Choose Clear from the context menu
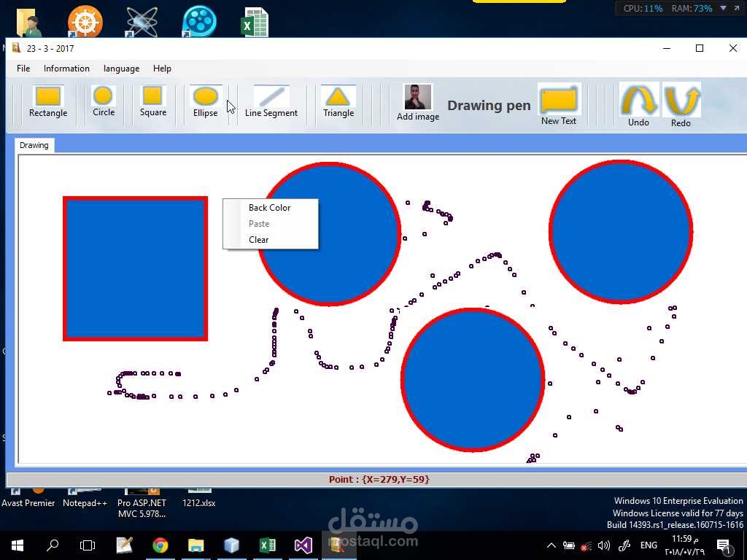Viewport: 747px width, 560px height. click(x=270, y=239)
